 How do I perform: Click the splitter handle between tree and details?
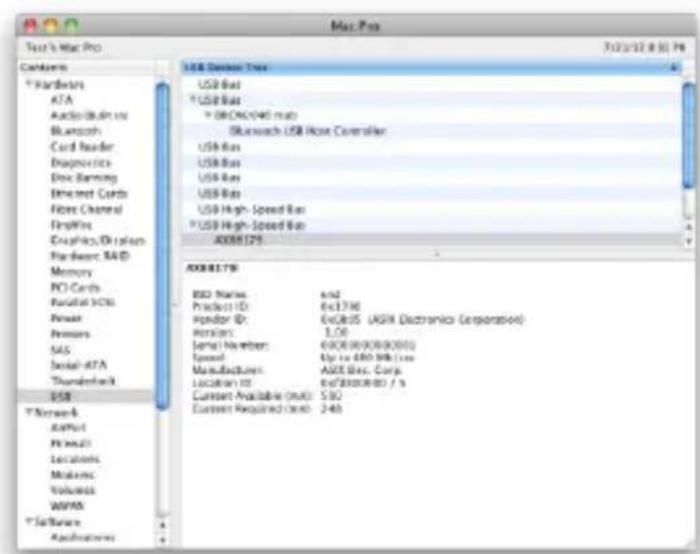pos(437,254)
